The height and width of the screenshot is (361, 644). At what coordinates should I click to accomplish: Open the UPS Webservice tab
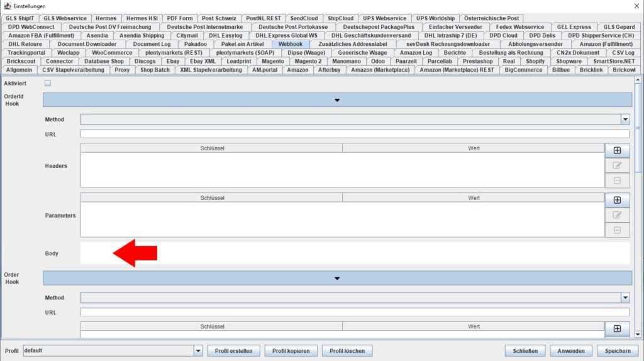point(384,18)
